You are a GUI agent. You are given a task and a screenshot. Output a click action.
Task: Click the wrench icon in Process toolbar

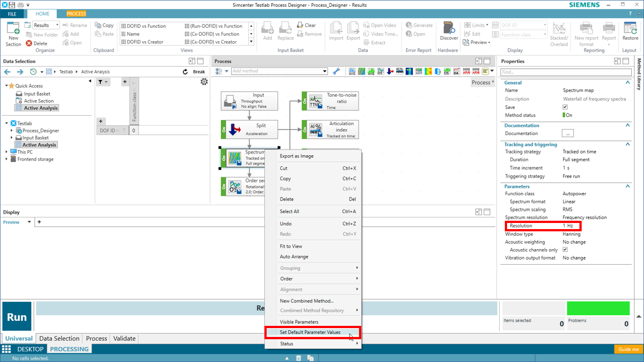336,71
